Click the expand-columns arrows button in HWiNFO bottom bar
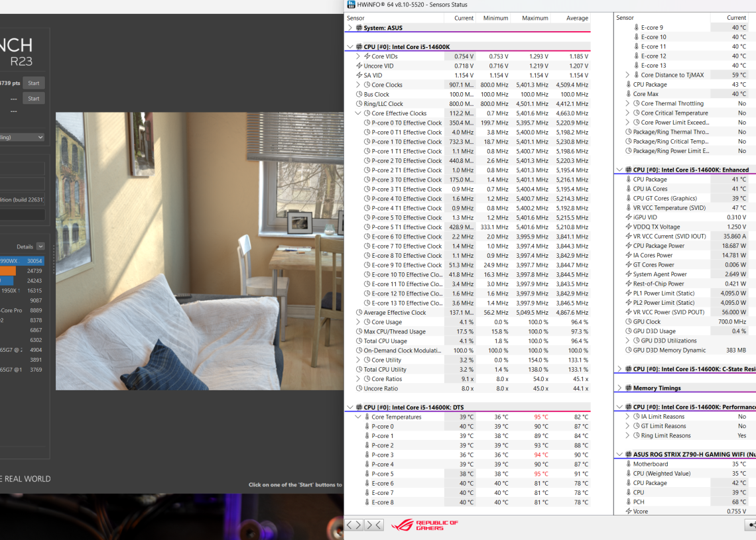Image resolution: width=756 pixels, height=540 pixels. tap(354, 525)
